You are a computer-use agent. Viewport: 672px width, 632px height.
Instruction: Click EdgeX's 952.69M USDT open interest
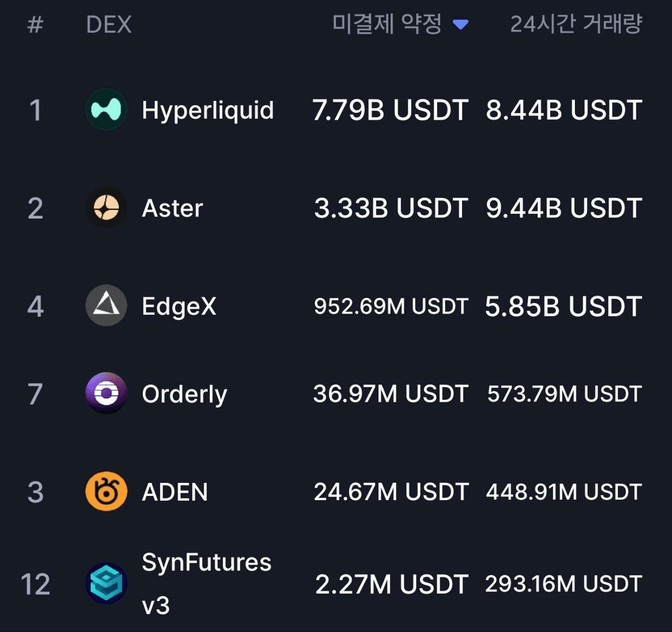pyautogui.click(x=391, y=306)
